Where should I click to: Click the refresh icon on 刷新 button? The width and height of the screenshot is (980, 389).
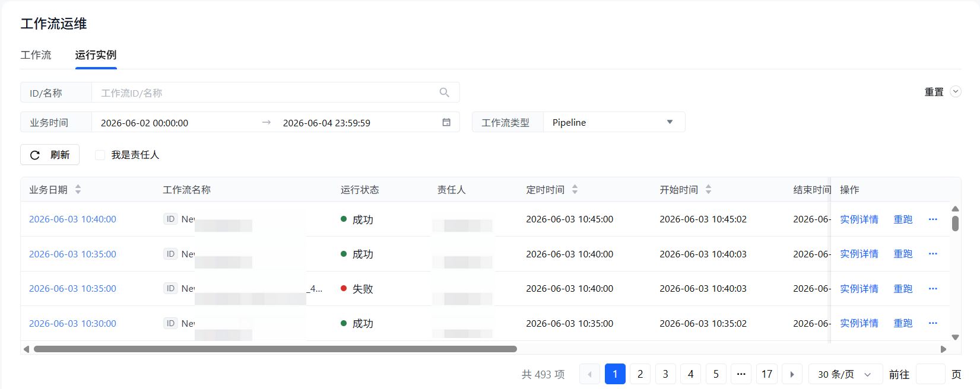click(x=35, y=155)
